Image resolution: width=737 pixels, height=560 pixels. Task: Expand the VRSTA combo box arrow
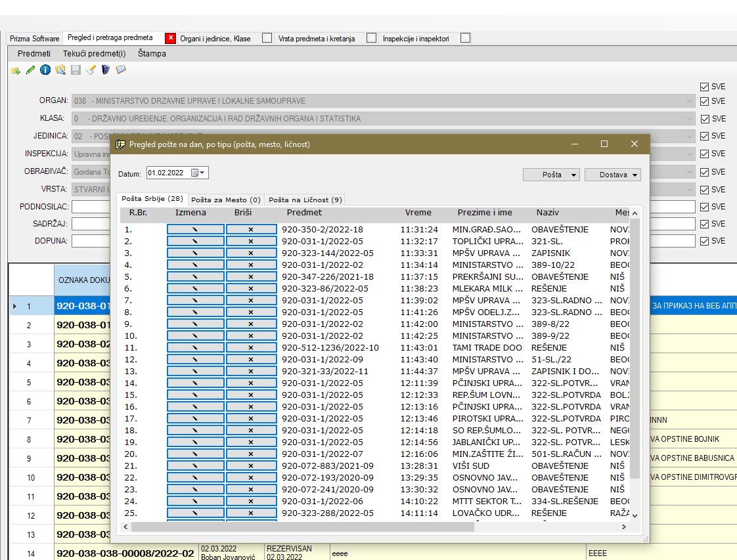[x=689, y=189]
